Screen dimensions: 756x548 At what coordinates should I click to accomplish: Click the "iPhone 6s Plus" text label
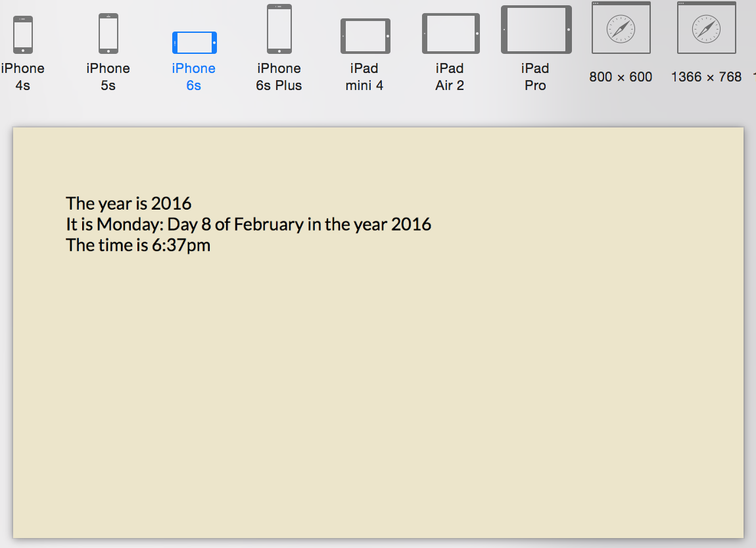coord(279,77)
